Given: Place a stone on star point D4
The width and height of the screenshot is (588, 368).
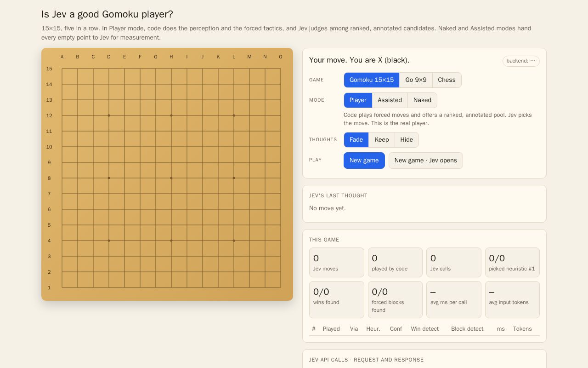Looking at the screenshot, I should (x=109, y=241).
